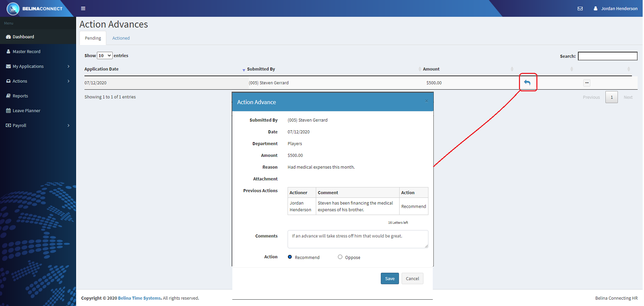644x306 pixels.
Task: Click the user profile icon beside Jordan Henderson
Action: [595, 8]
